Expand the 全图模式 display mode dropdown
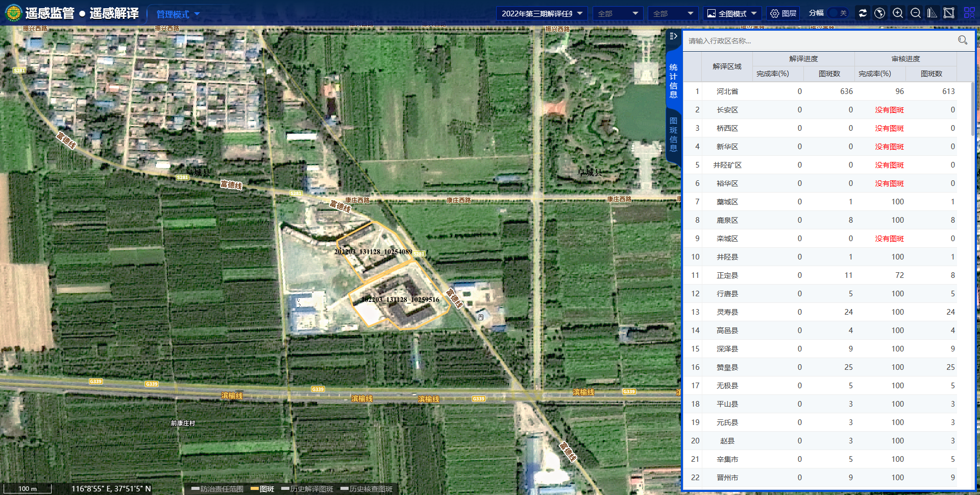The height and width of the screenshot is (495, 980). (x=732, y=14)
